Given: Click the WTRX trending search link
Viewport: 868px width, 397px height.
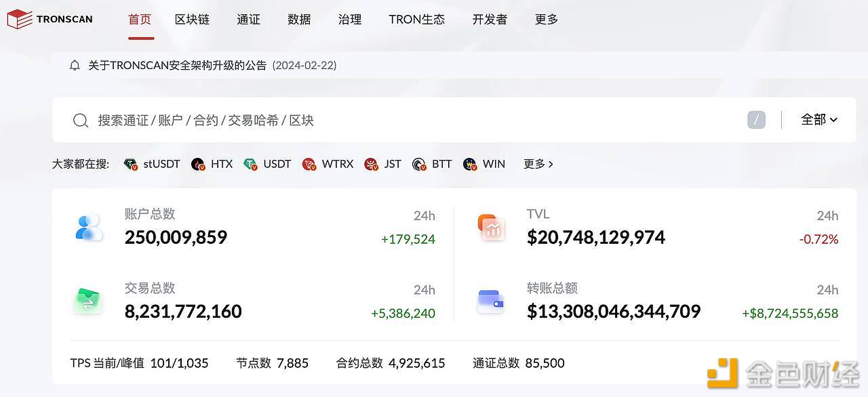Looking at the screenshot, I should tap(338, 164).
